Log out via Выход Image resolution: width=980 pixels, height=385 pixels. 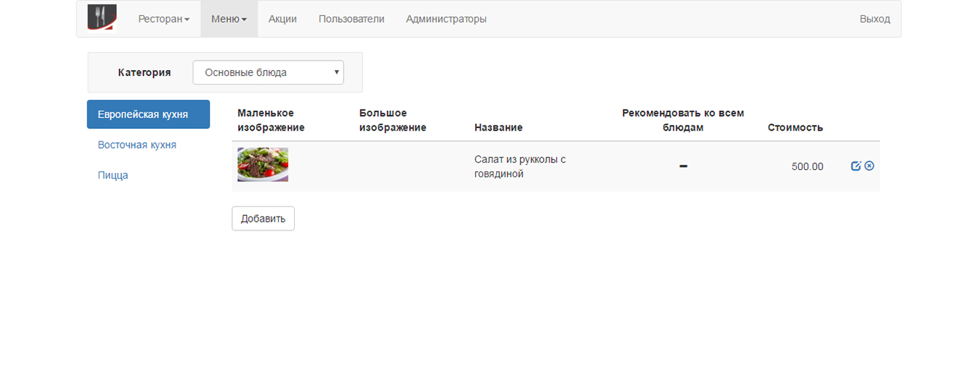click(x=875, y=19)
